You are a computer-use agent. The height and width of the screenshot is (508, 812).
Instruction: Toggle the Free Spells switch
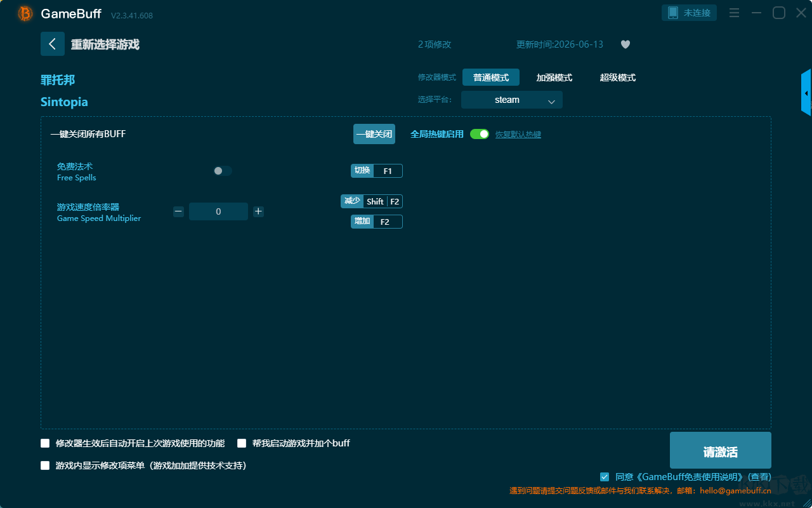tap(223, 171)
